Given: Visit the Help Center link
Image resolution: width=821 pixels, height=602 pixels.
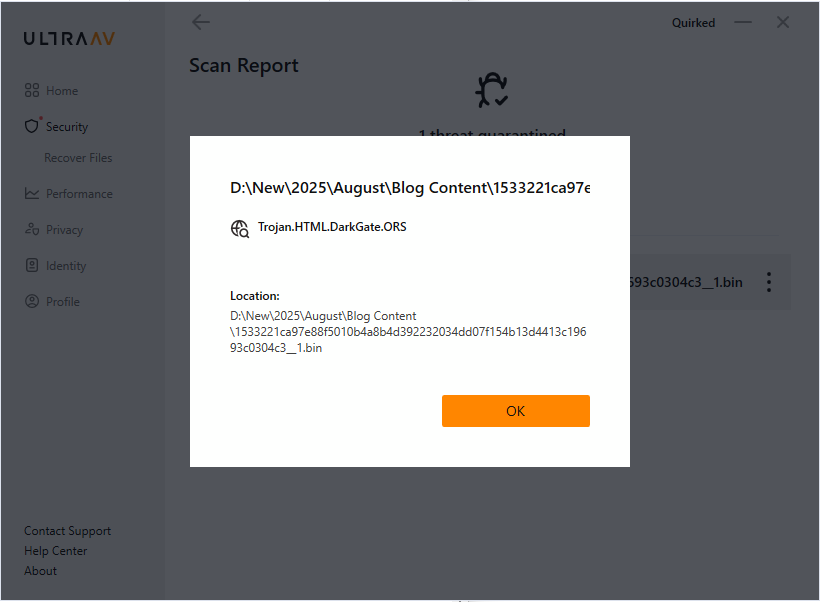Looking at the screenshot, I should pyautogui.click(x=56, y=551).
